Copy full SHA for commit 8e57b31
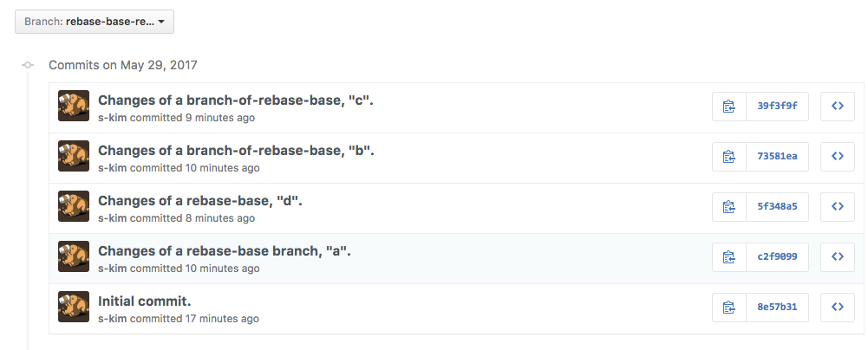The height and width of the screenshot is (350, 868). tap(729, 308)
